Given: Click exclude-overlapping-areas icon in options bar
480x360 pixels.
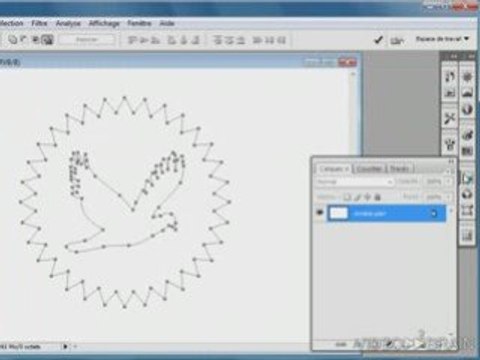Looking at the screenshot, I should [x=48, y=40].
